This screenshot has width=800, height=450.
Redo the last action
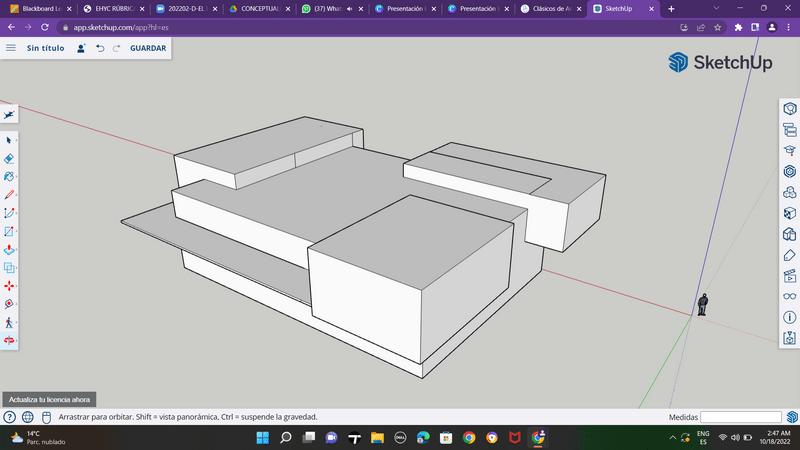click(x=116, y=48)
